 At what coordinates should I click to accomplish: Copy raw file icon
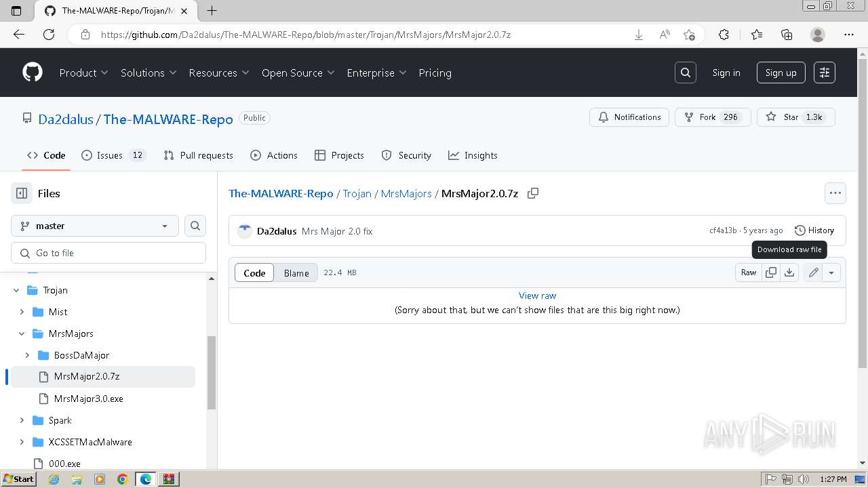[771, 272]
